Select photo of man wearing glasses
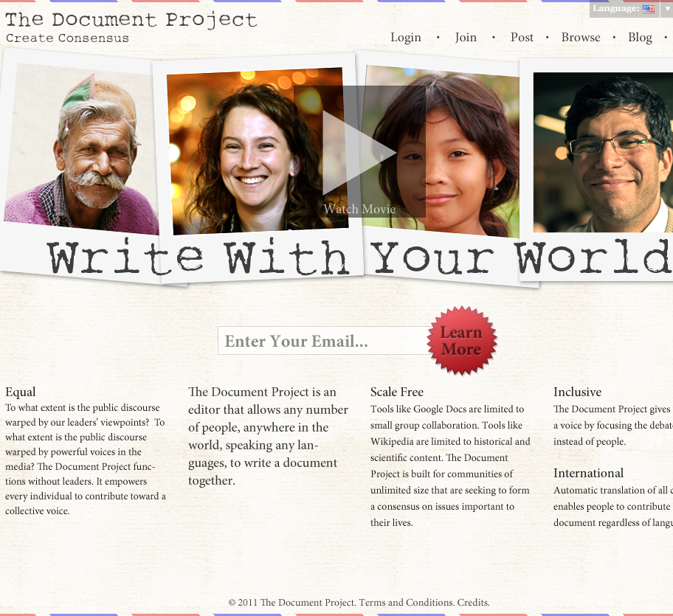The image size is (673, 616). point(603,152)
